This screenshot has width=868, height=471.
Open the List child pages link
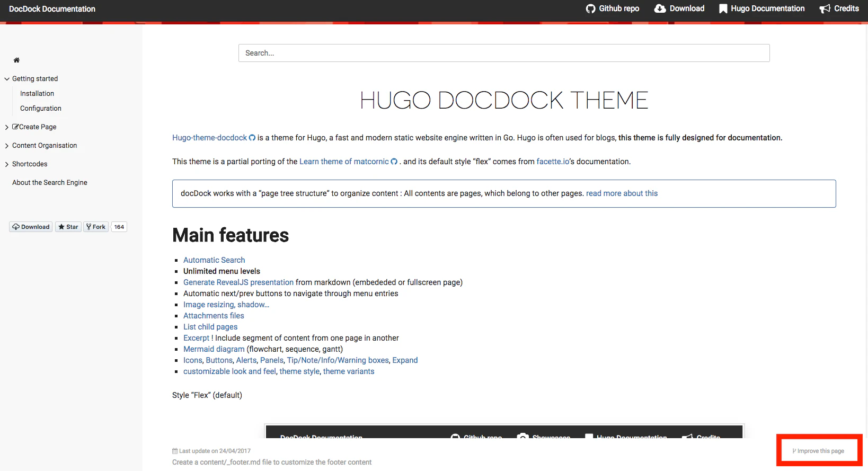[x=210, y=327]
